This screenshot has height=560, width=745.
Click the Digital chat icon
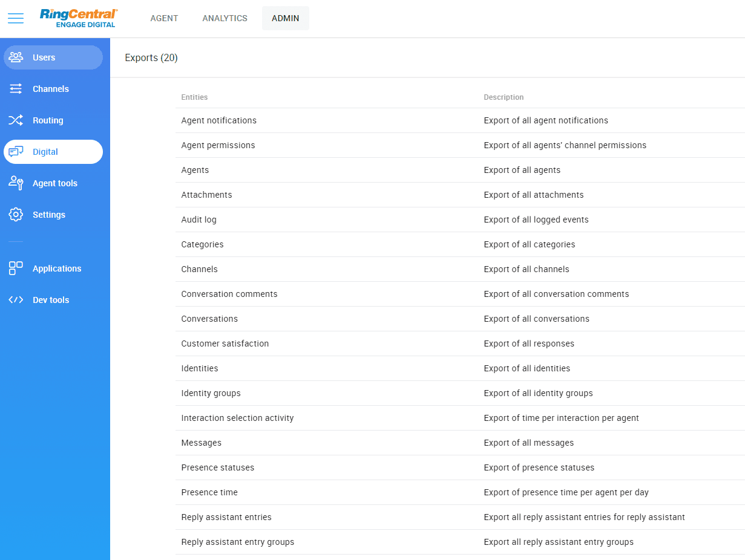[16, 152]
